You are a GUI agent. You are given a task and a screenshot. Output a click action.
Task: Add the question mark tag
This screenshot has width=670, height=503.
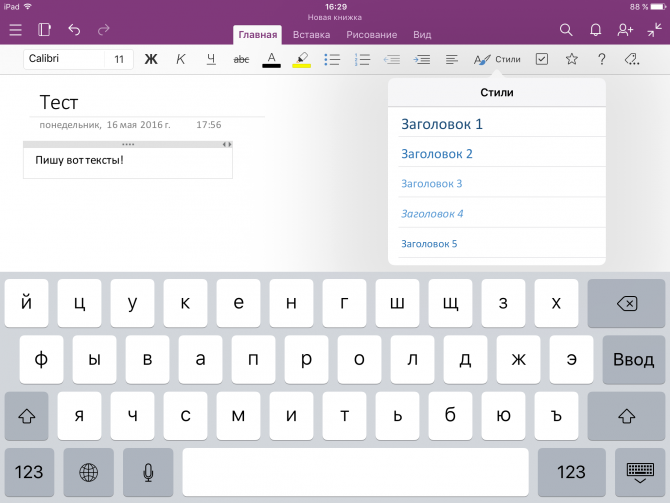pyautogui.click(x=602, y=59)
